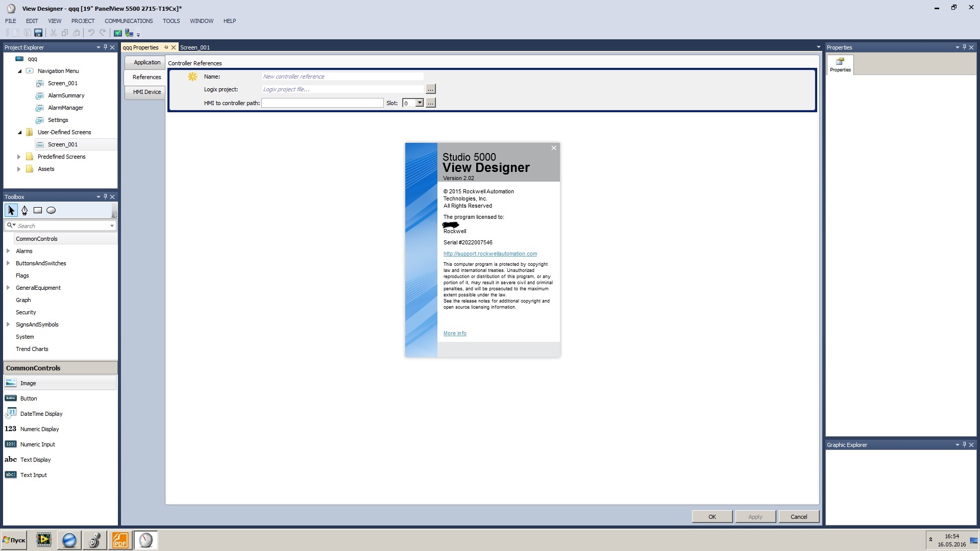Collapse the User-Defined Screens folder
This screenshot has height=551, width=980.
20,132
